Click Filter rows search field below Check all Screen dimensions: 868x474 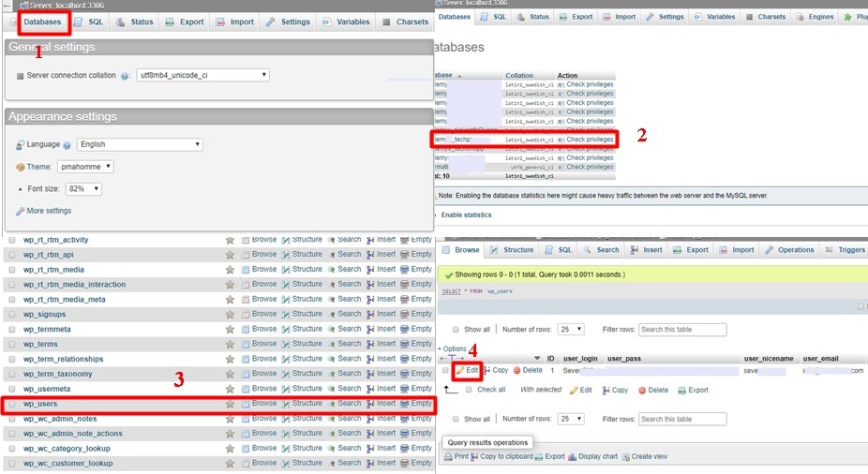click(x=682, y=420)
